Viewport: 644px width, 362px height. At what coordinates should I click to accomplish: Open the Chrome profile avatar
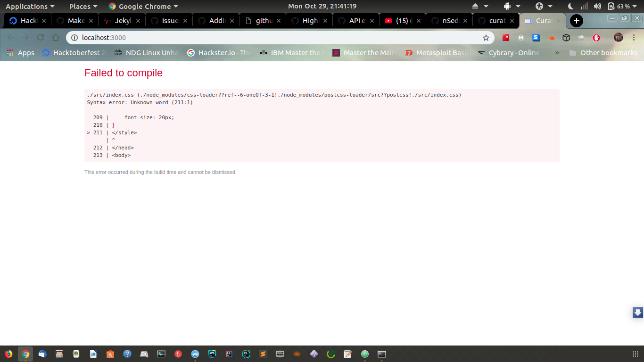click(x=619, y=38)
